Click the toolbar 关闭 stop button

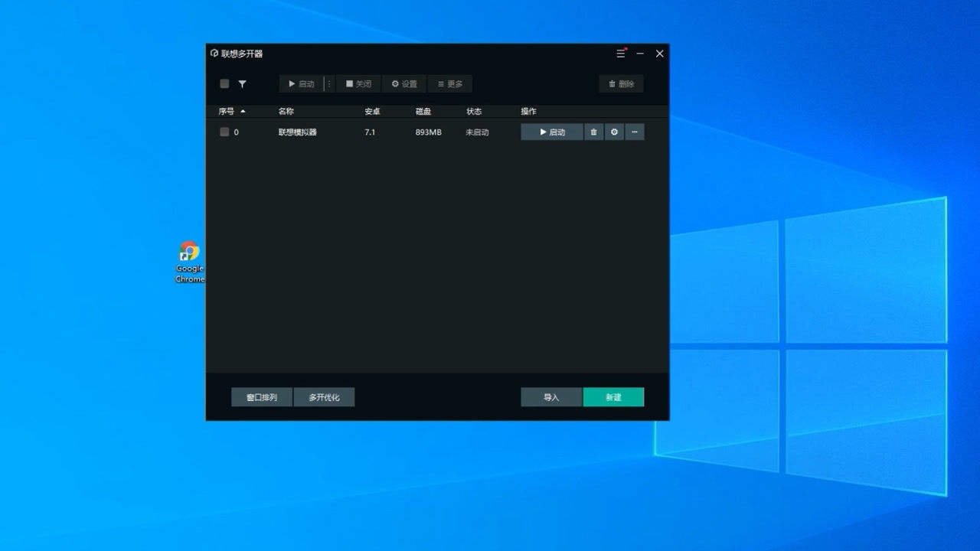click(358, 84)
